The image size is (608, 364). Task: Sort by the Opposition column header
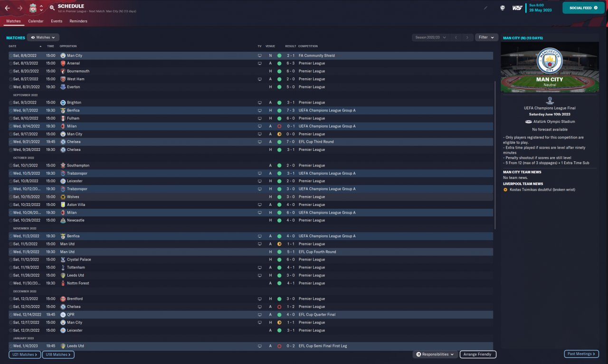click(x=68, y=46)
